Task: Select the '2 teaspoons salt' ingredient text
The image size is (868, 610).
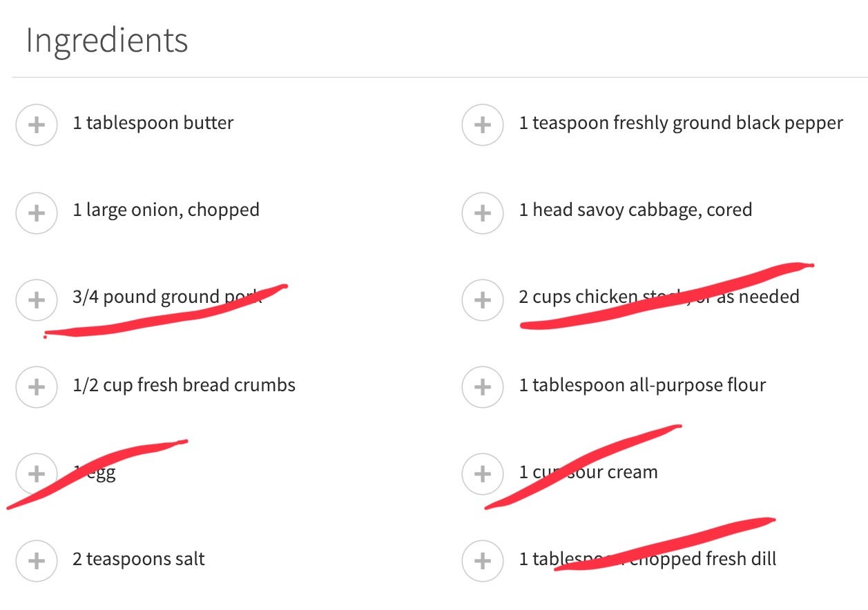Action: pyautogui.click(x=139, y=559)
